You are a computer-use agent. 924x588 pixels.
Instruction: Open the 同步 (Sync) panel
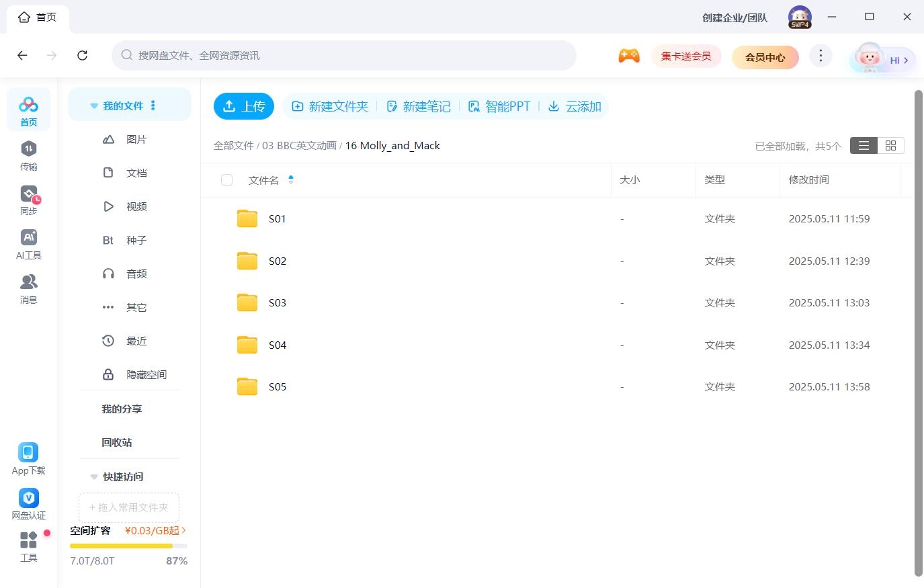click(x=28, y=199)
